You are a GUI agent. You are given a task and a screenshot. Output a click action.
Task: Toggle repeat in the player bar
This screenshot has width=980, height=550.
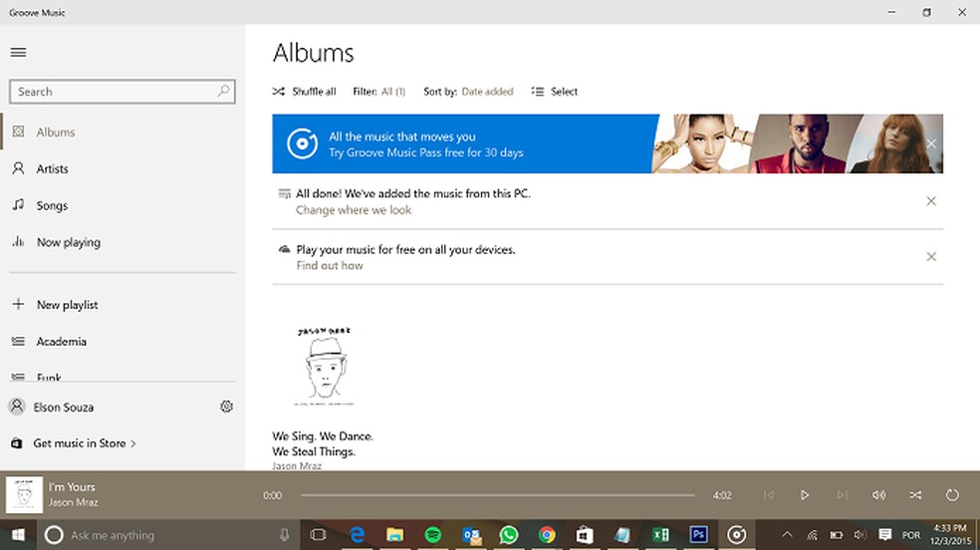(952, 495)
